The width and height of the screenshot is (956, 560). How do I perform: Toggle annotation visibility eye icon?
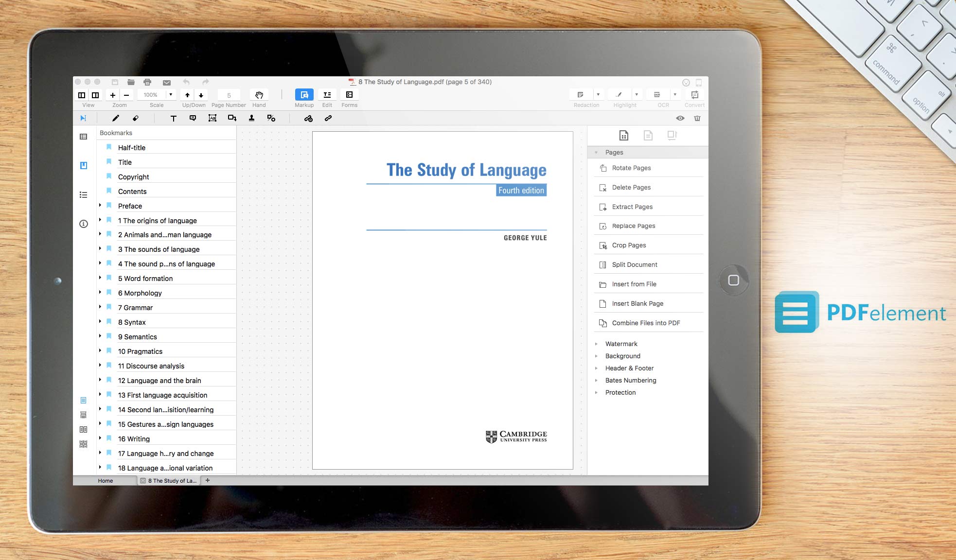pos(680,118)
